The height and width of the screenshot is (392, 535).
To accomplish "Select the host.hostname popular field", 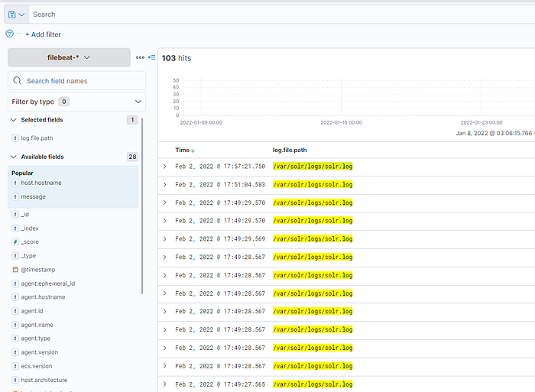I will point(41,183).
